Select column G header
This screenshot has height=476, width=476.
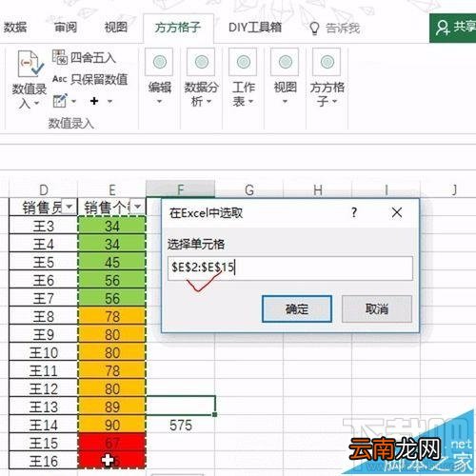point(249,189)
